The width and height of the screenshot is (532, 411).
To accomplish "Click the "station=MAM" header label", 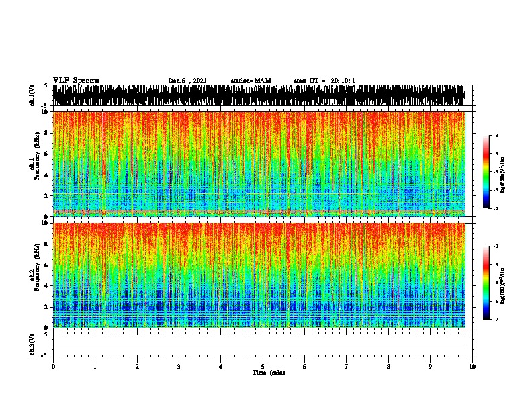I will pos(251,81).
